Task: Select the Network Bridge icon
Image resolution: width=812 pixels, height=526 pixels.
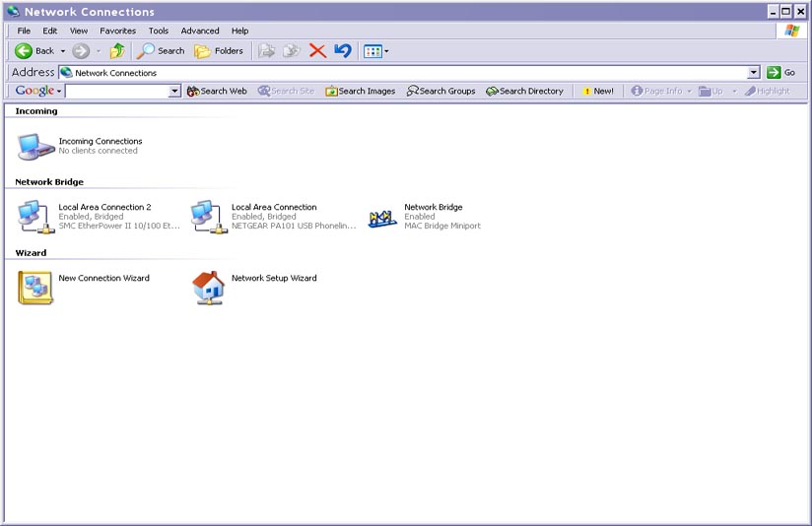Action: click(382, 217)
